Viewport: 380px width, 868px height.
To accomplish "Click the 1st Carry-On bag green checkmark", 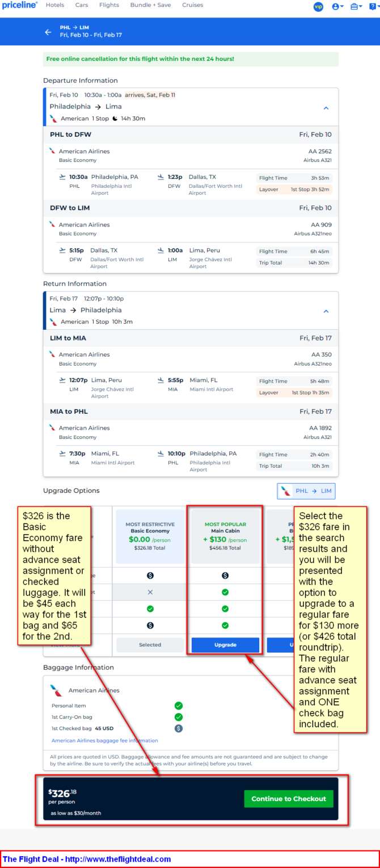I will click(179, 717).
